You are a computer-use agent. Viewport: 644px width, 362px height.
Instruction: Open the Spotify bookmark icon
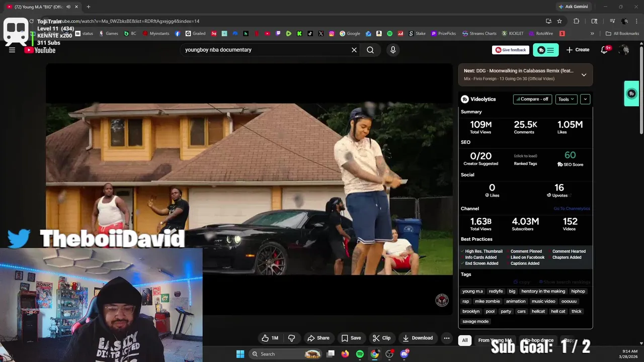pyautogui.click(x=390, y=34)
